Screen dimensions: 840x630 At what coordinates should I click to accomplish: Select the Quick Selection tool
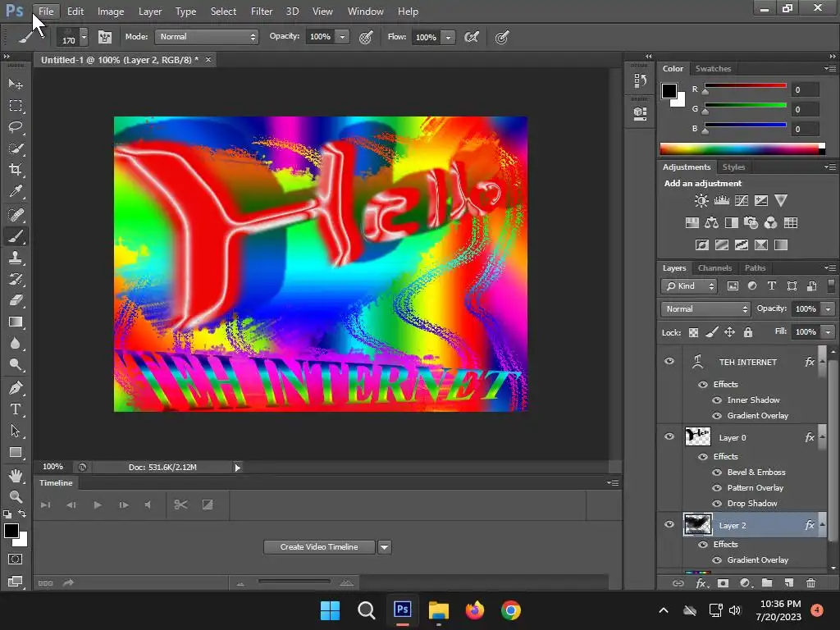[16, 148]
